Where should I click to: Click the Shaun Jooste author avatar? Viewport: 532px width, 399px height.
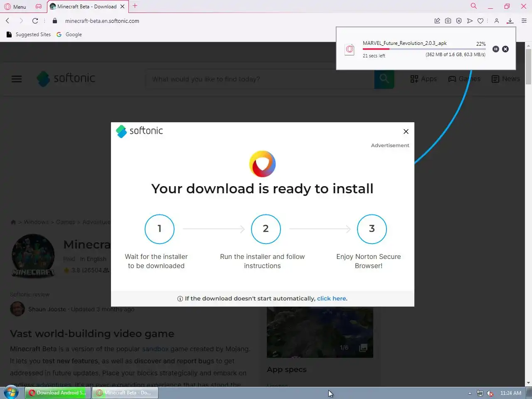[17, 309]
